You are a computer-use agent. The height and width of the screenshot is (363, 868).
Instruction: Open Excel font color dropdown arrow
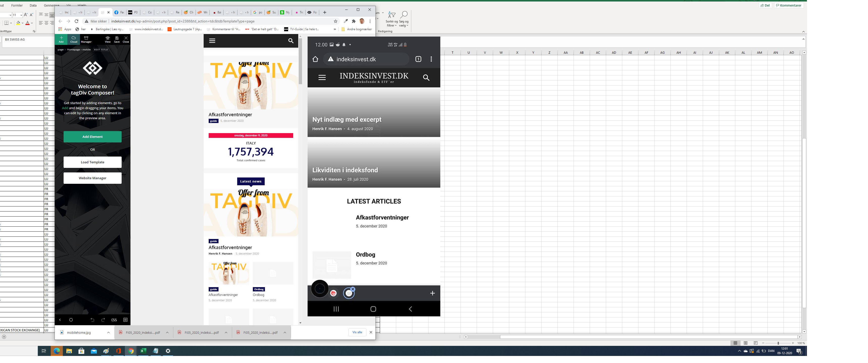click(x=32, y=23)
